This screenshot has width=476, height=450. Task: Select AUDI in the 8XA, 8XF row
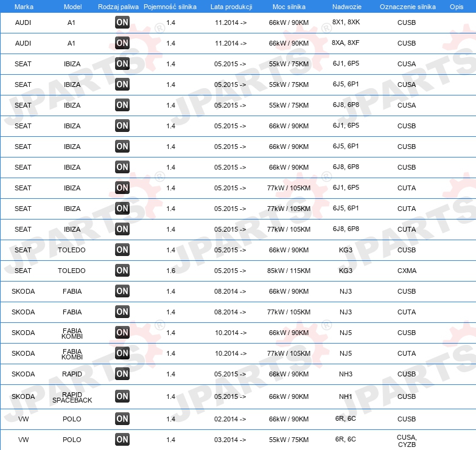pyautogui.click(x=23, y=43)
